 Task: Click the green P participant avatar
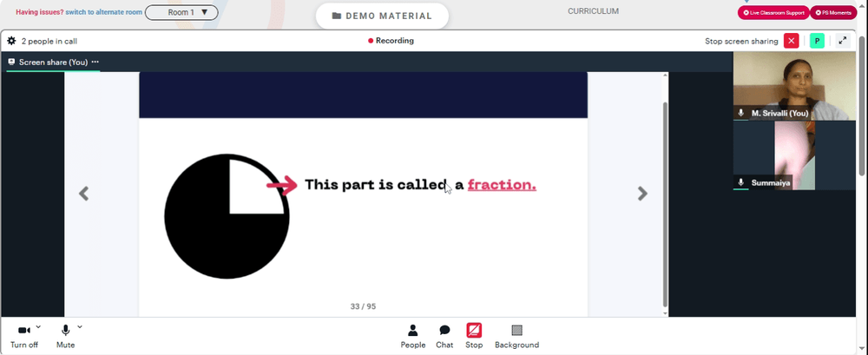coord(817,41)
